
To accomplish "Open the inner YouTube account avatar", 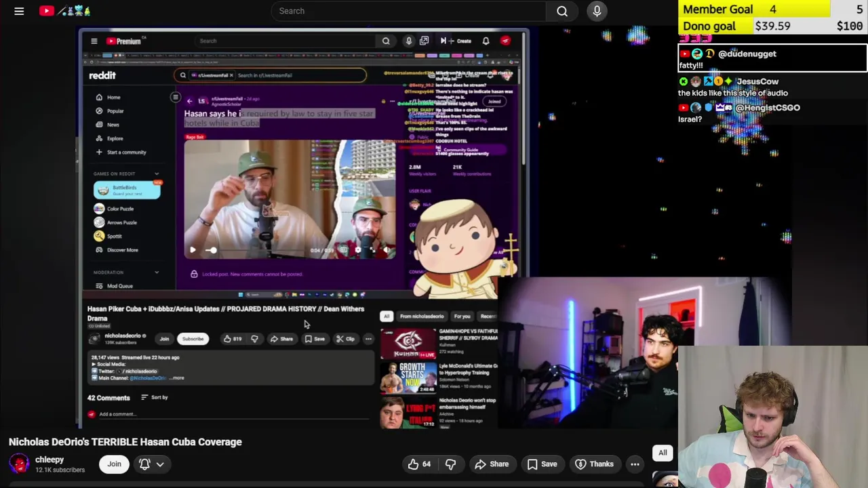I will click(x=505, y=41).
